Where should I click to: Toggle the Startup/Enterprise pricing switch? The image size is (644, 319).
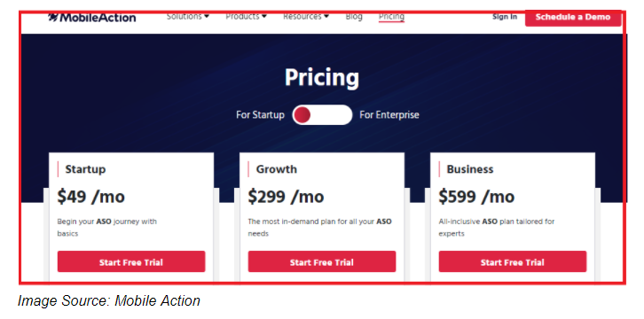322,115
